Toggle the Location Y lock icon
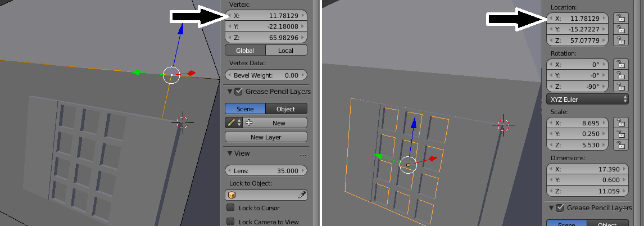Viewport: 644px width, 226px height. click(620, 30)
